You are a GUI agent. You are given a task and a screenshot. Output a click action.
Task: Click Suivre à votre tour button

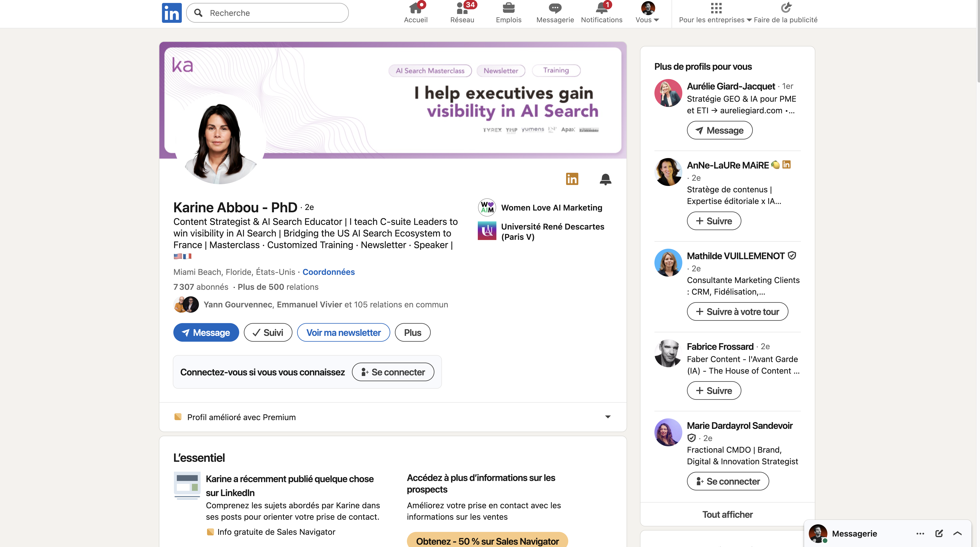click(737, 311)
